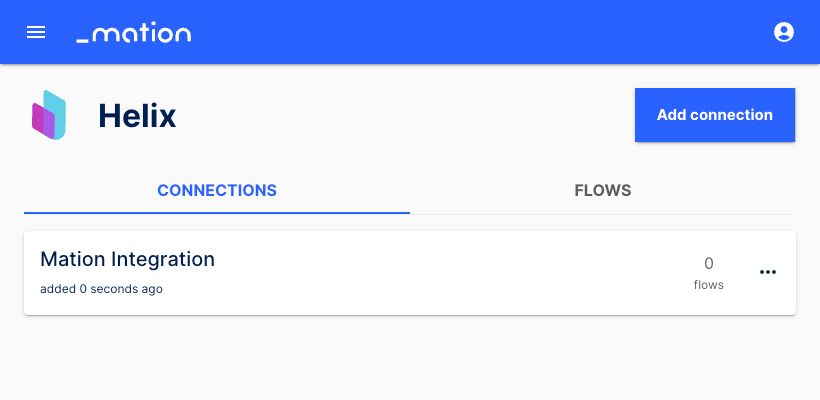Image resolution: width=820 pixels, height=400 pixels.
Task: Open the account profile icon
Action: pyautogui.click(x=783, y=32)
